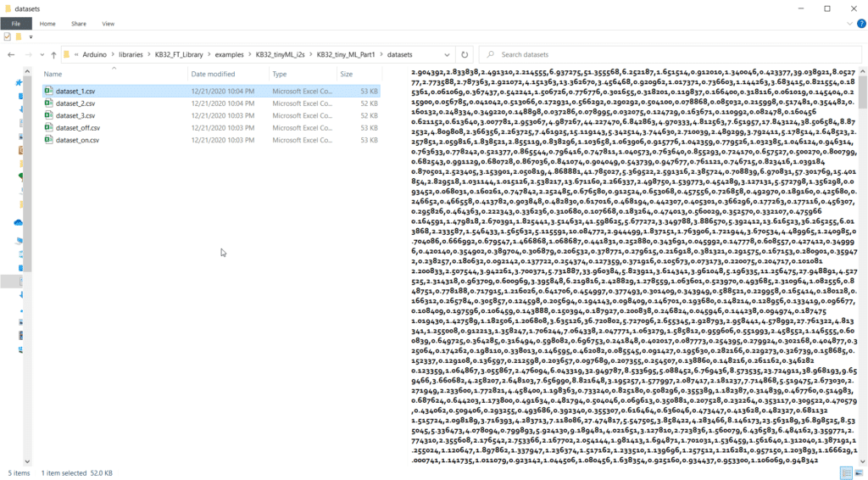Open the Share ribbon tab
868x480 pixels.
pos(79,24)
